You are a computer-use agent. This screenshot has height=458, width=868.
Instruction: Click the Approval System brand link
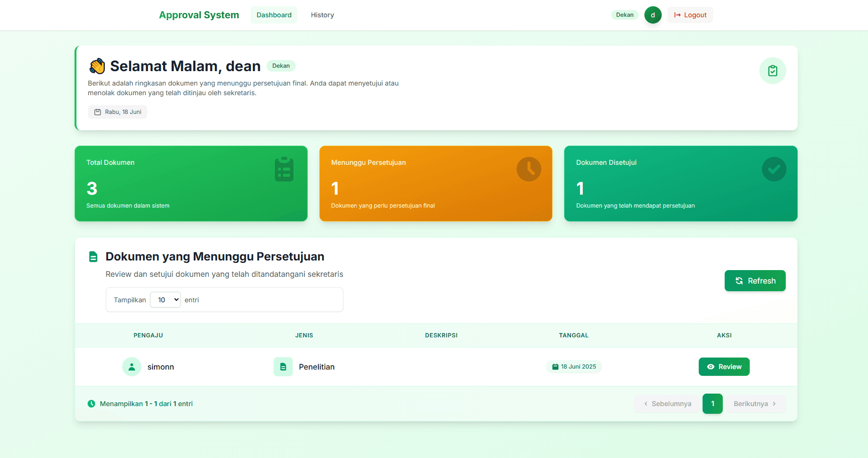[x=199, y=15]
